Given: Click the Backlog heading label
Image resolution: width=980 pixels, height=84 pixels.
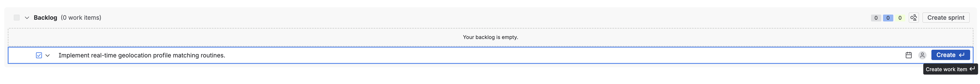Looking at the screenshot, I should (45, 18).
